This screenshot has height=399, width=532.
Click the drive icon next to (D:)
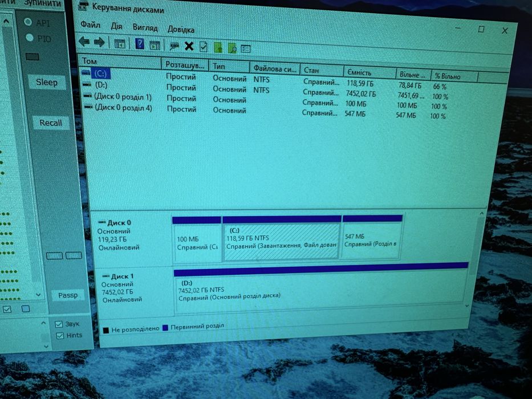87,84
